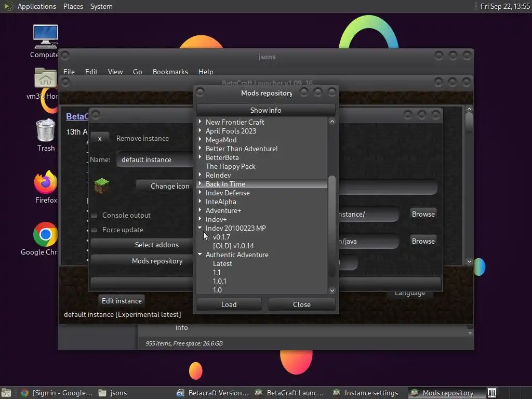Click the launcher changelog scroll-down arrow
The height and width of the screenshot is (399, 532).
(469, 261)
